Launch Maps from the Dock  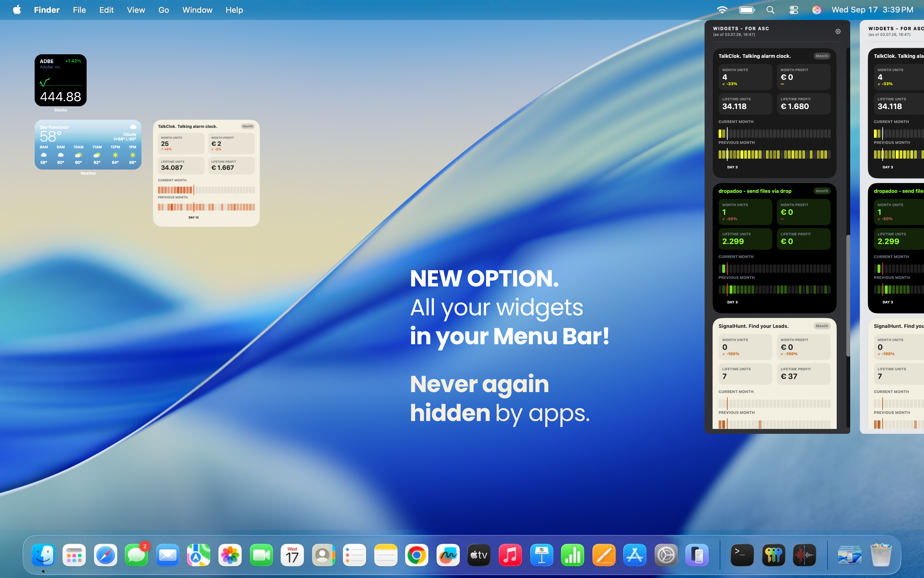(x=199, y=555)
